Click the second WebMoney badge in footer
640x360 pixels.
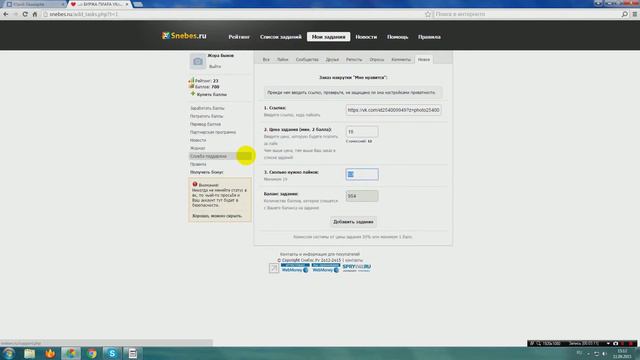click(325, 268)
